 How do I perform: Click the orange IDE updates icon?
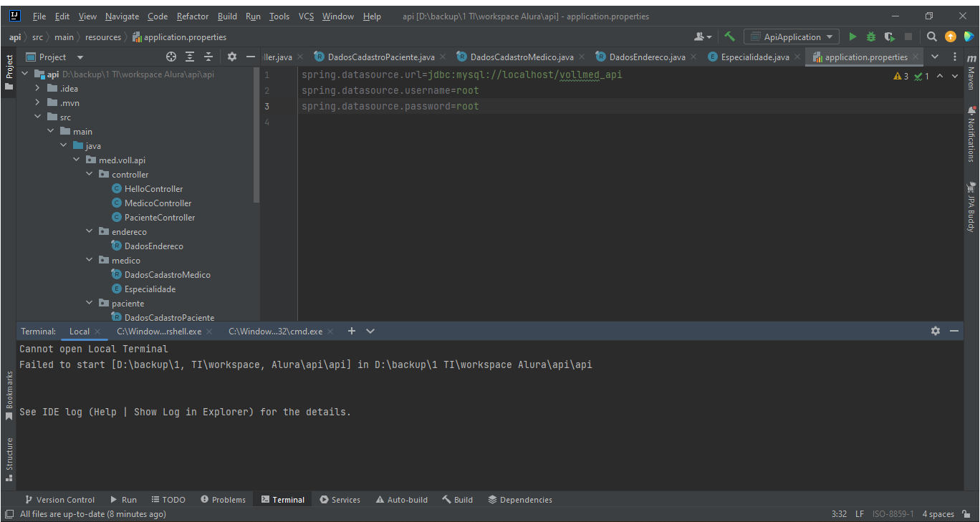pos(950,37)
